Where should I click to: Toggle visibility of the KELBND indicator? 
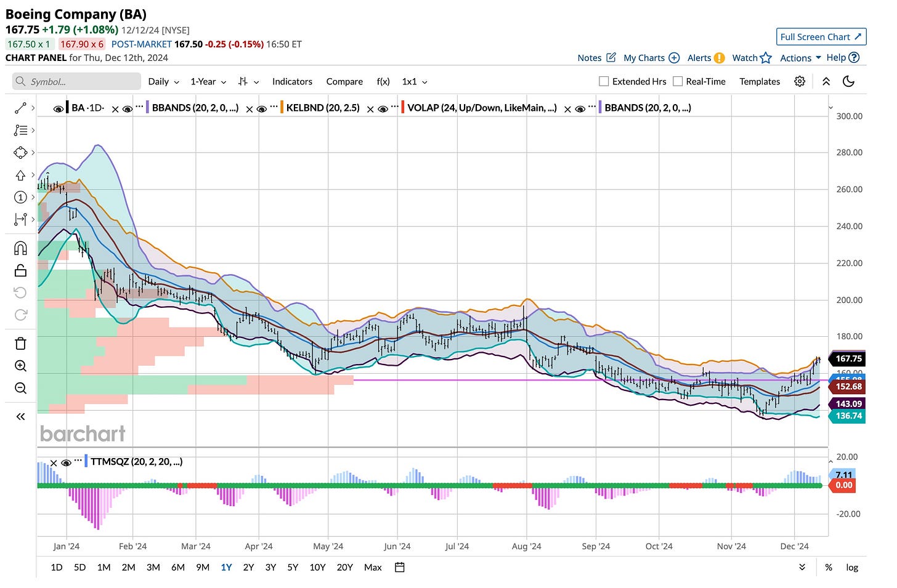click(x=261, y=109)
